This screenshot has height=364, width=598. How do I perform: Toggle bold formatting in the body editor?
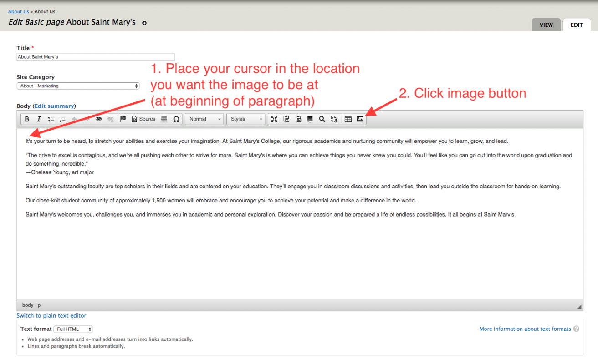pos(27,119)
